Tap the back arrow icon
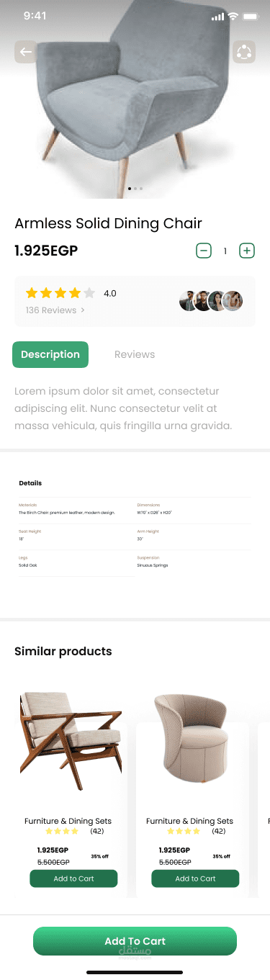The height and width of the screenshot is (980, 270). (x=25, y=52)
